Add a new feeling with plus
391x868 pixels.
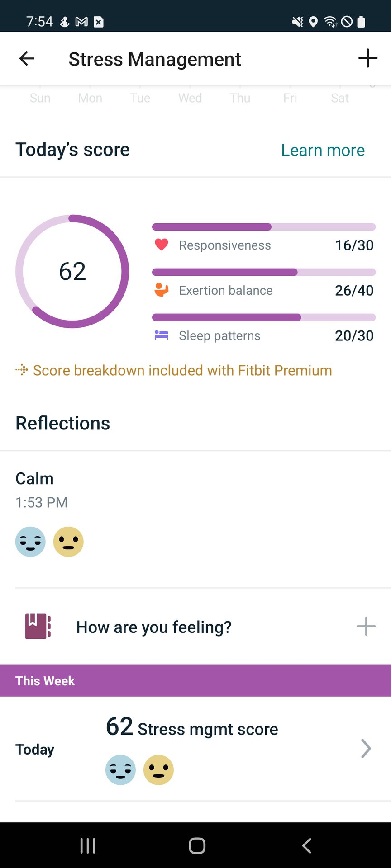coord(366,626)
